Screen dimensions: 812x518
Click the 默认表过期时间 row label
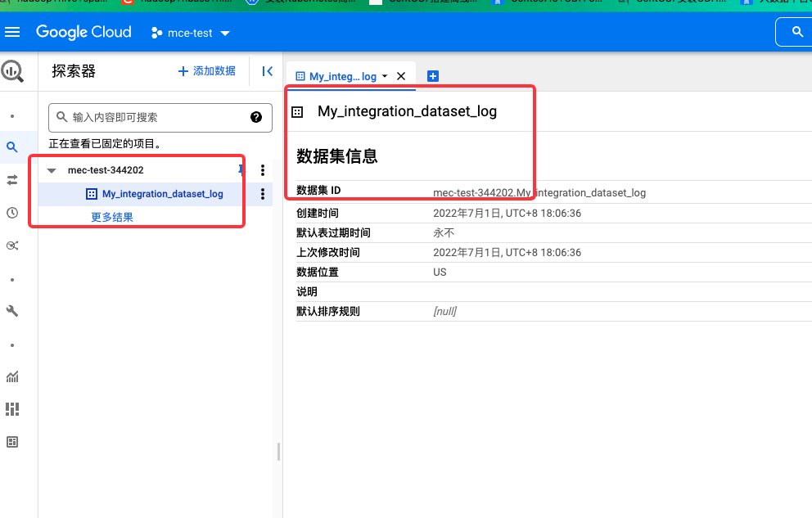tap(333, 233)
